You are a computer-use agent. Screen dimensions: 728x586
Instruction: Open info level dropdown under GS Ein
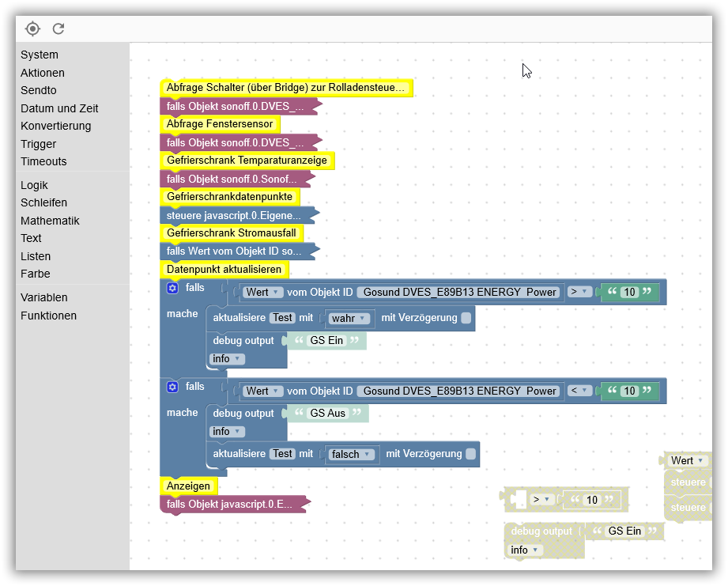(227, 358)
